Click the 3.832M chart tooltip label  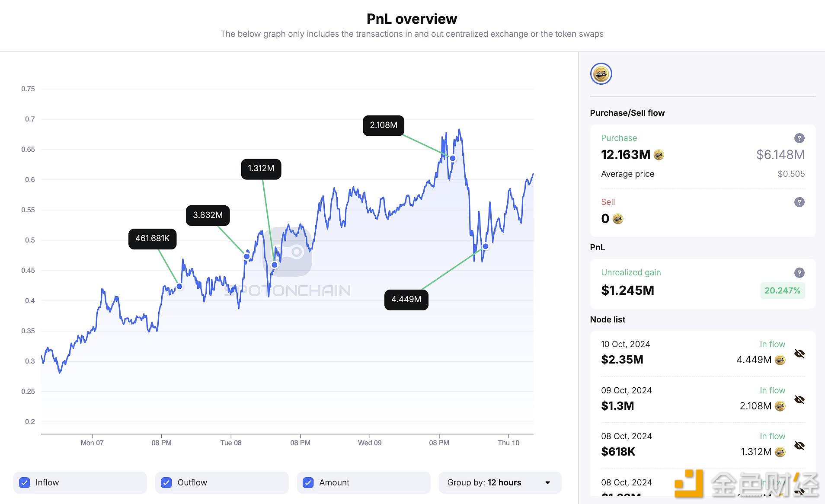pos(208,215)
